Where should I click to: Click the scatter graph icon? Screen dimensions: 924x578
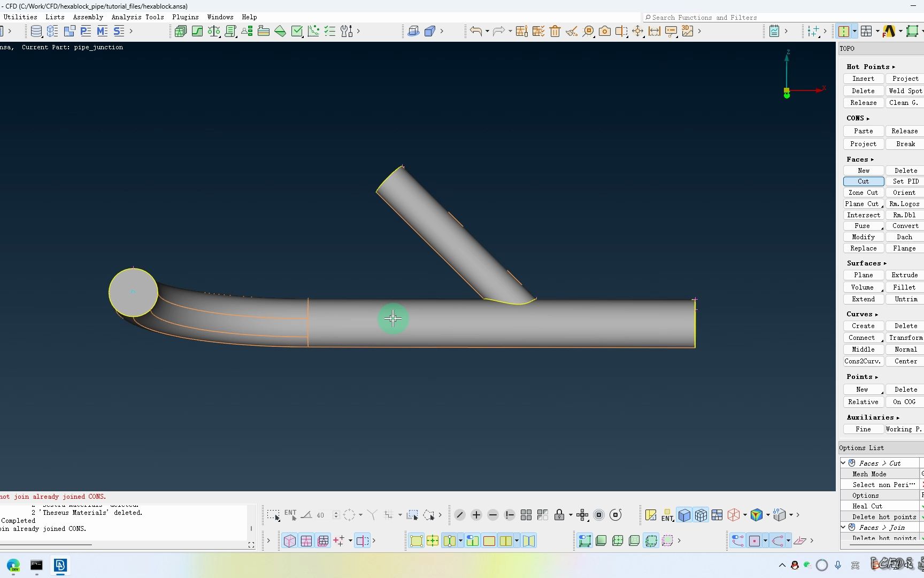click(x=313, y=31)
